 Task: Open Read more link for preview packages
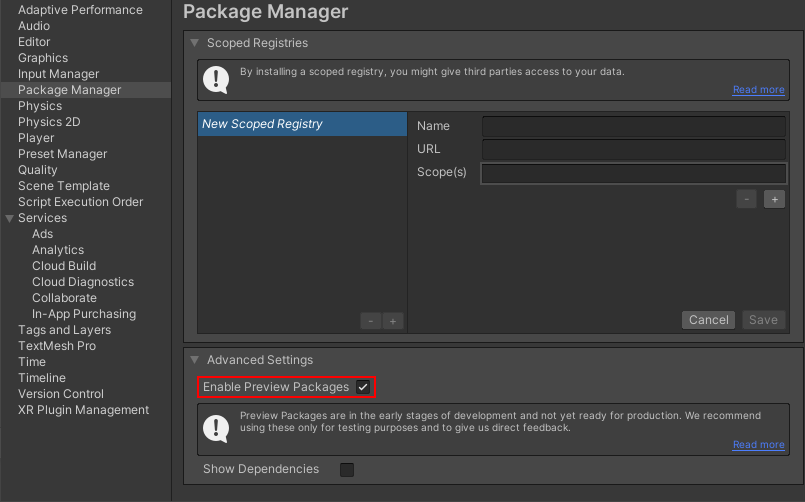click(758, 445)
